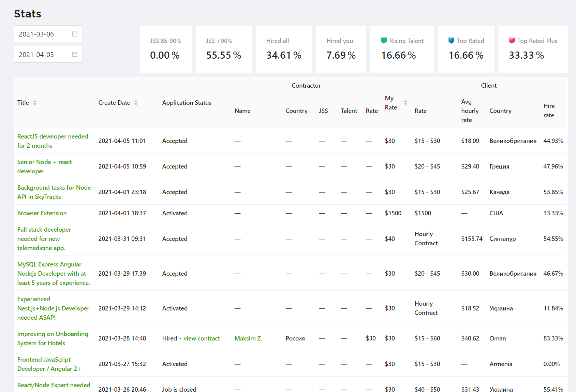
Task: Open calendar icon of 2021-04-05 date field
Action: click(x=75, y=54)
